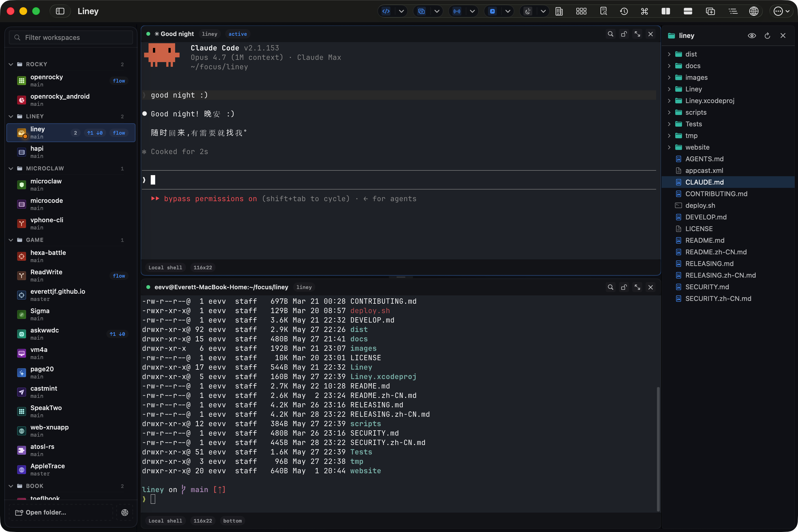Click the broadcast signal toolbar icon
The width and height of the screenshot is (798, 532).
[457, 11]
